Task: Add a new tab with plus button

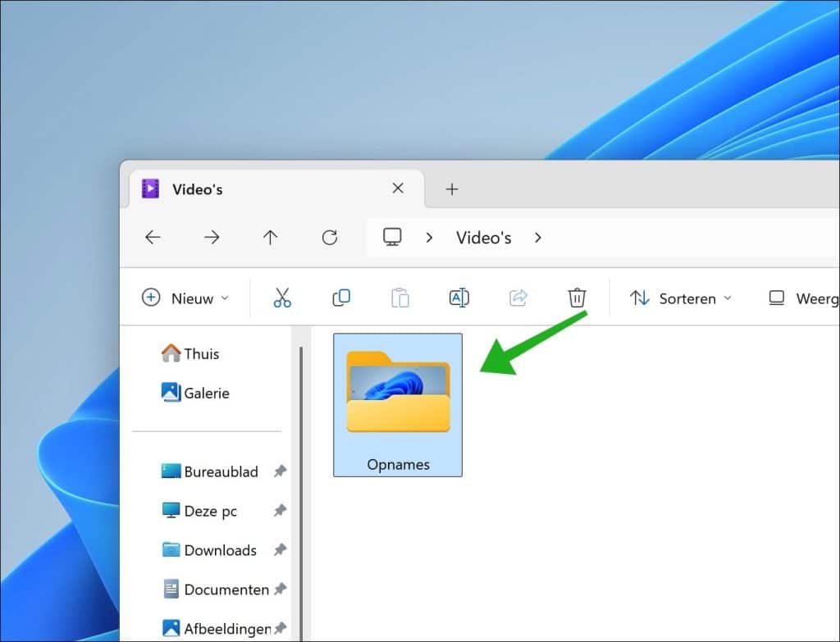Action: click(x=451, y=189)
